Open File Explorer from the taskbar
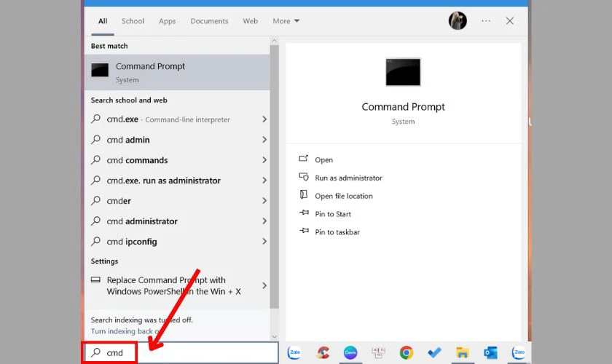 point(463,352)
